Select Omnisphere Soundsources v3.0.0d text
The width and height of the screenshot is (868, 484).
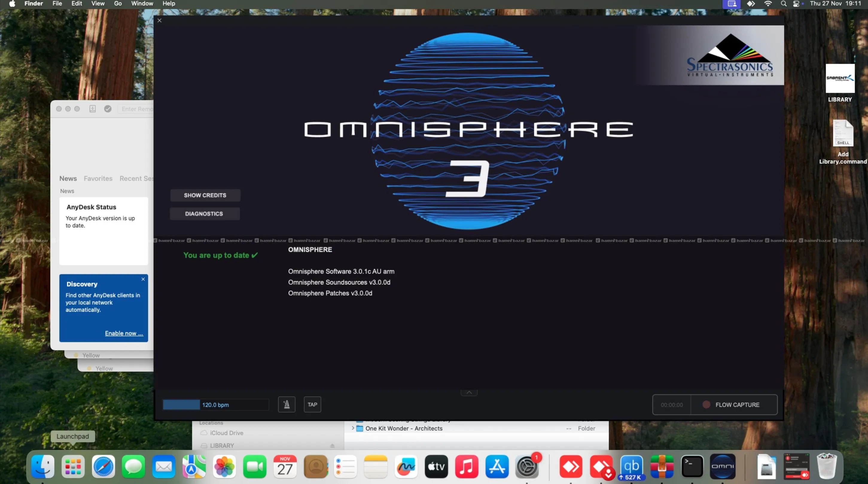339,282
